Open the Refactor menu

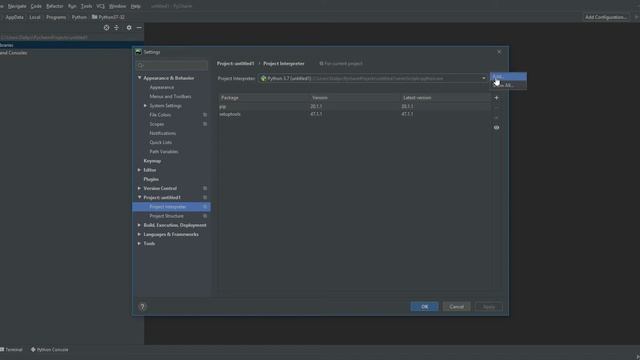(55, 6)
